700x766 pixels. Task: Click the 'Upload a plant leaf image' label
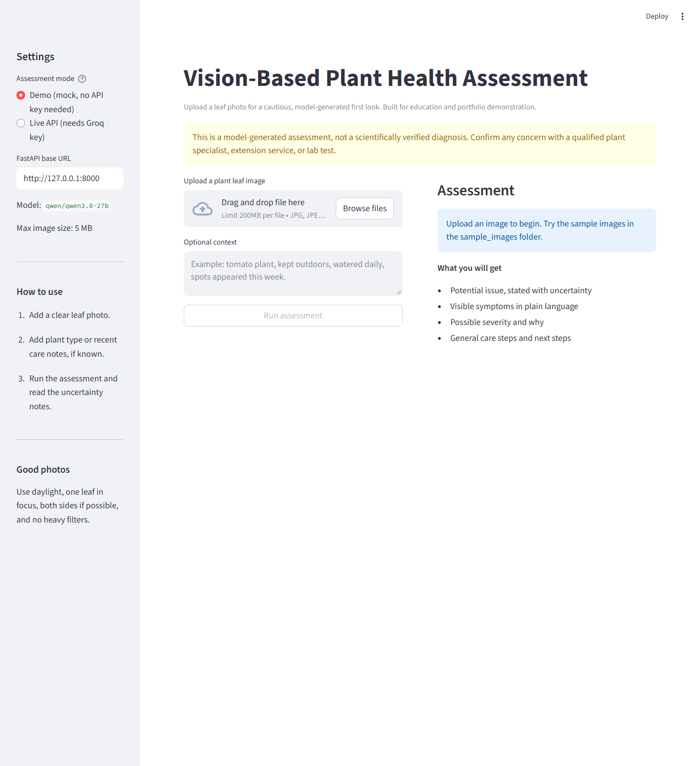[x=224, y=181]
